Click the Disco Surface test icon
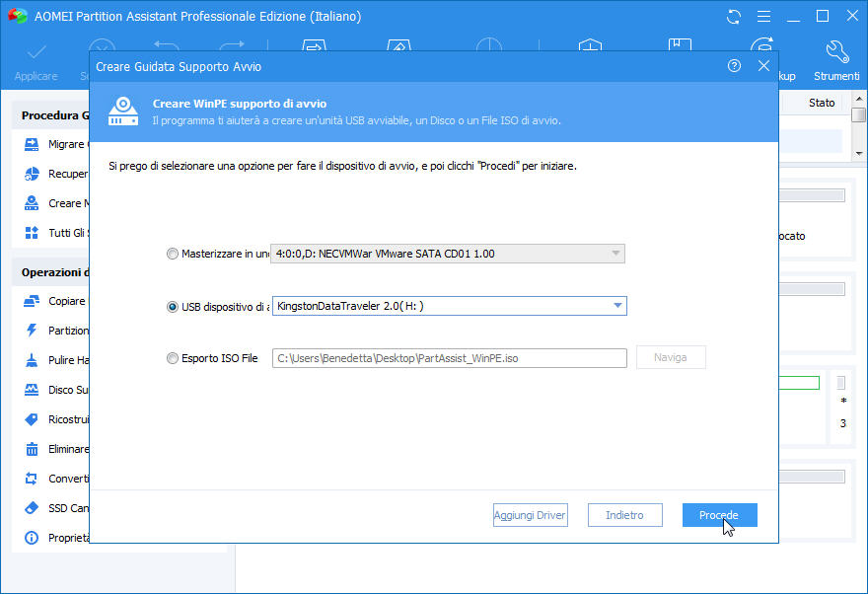 point(32,390)
